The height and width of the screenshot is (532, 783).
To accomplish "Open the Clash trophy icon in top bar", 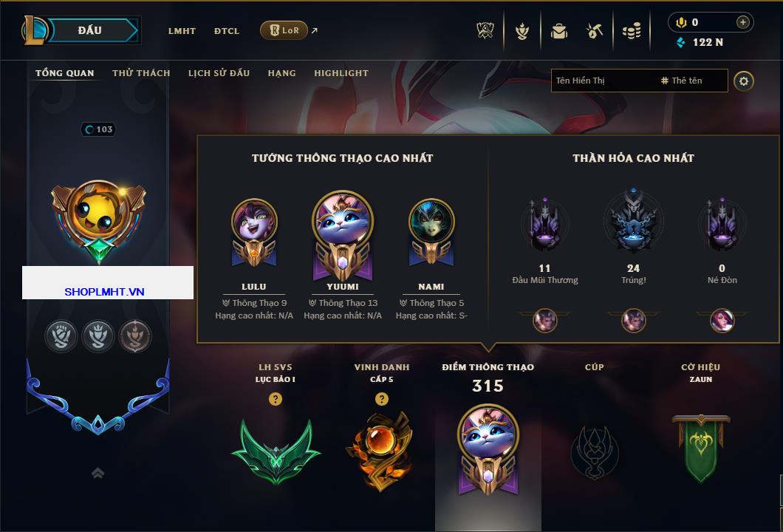I will click(485, 31).
